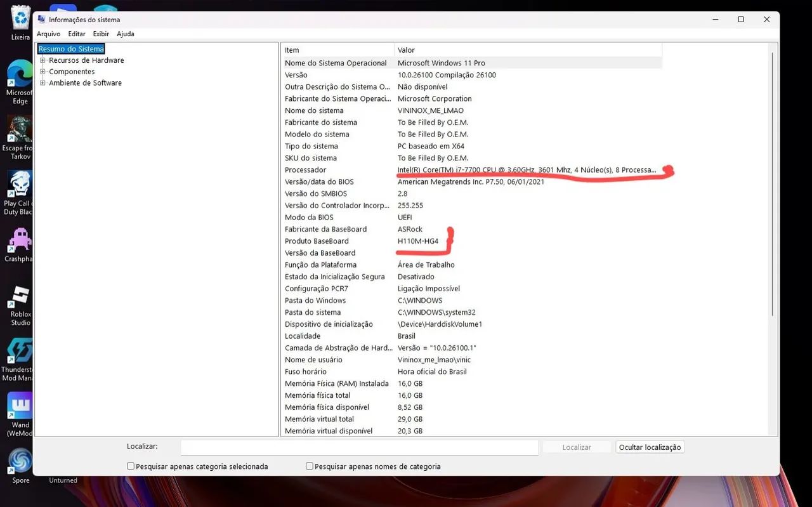Click the Localizar button
Viewport: 812px width, 507px height.
tap(577, 447)
